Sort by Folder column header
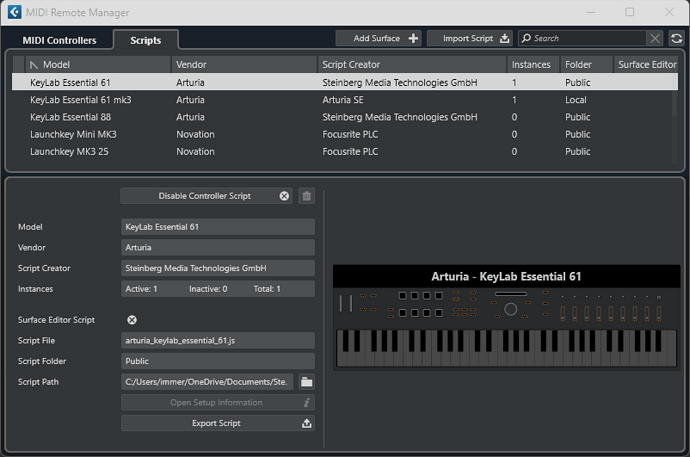Viewport: 690px width, 457px height. (x=587, y=65)
